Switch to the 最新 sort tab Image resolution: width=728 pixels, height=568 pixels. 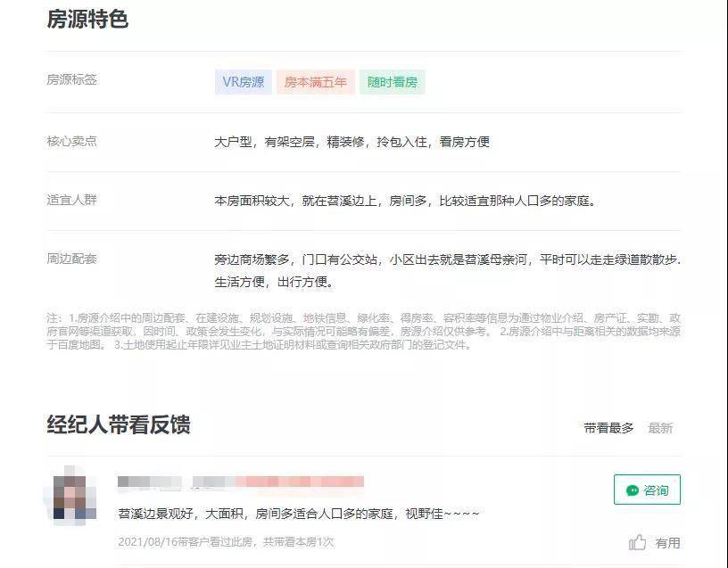[x=660, y=428]
